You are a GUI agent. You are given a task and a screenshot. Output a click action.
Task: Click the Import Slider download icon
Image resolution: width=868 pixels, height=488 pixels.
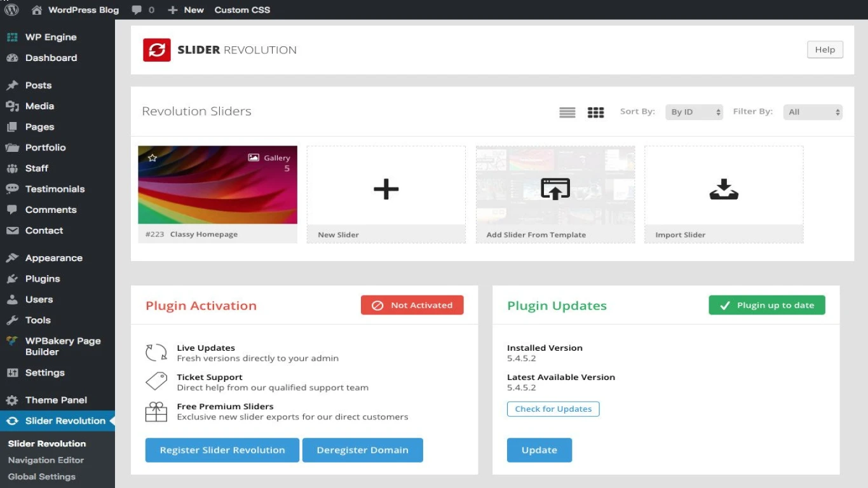click(724, 189)
